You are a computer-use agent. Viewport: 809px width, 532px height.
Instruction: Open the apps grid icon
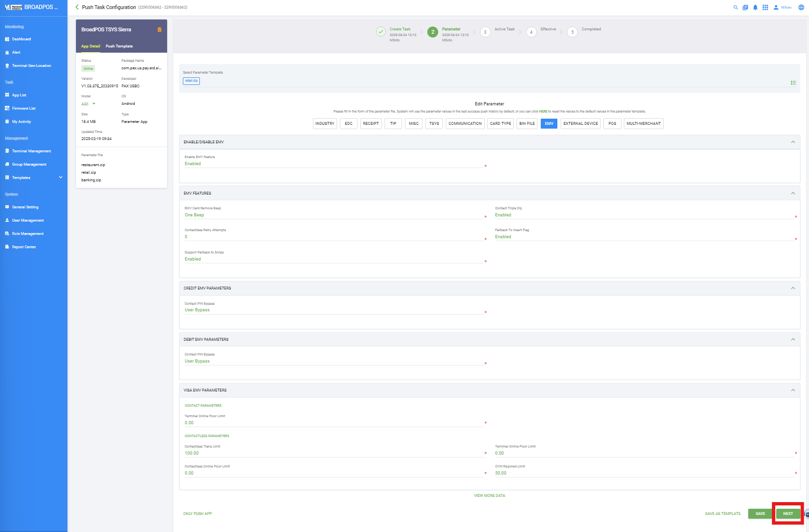click(x=765, y=7)
